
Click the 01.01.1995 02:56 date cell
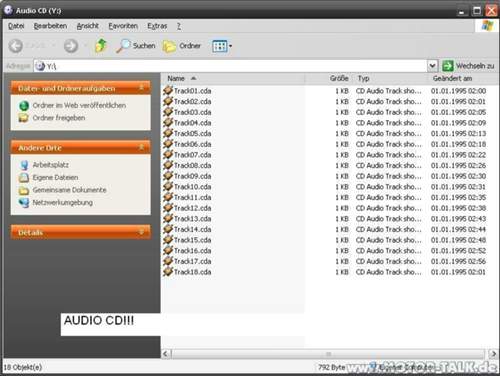(x=458, y=261)
